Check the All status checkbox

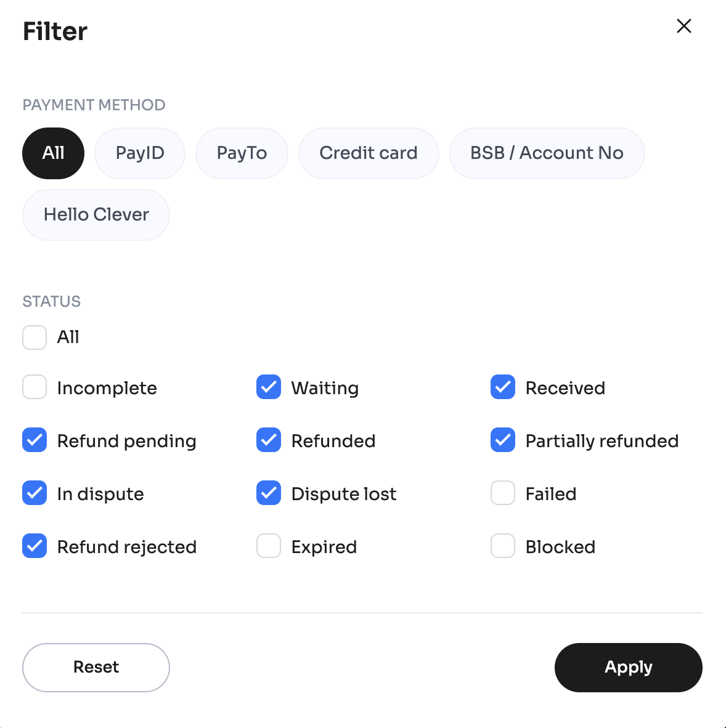(x=35, y=338)
